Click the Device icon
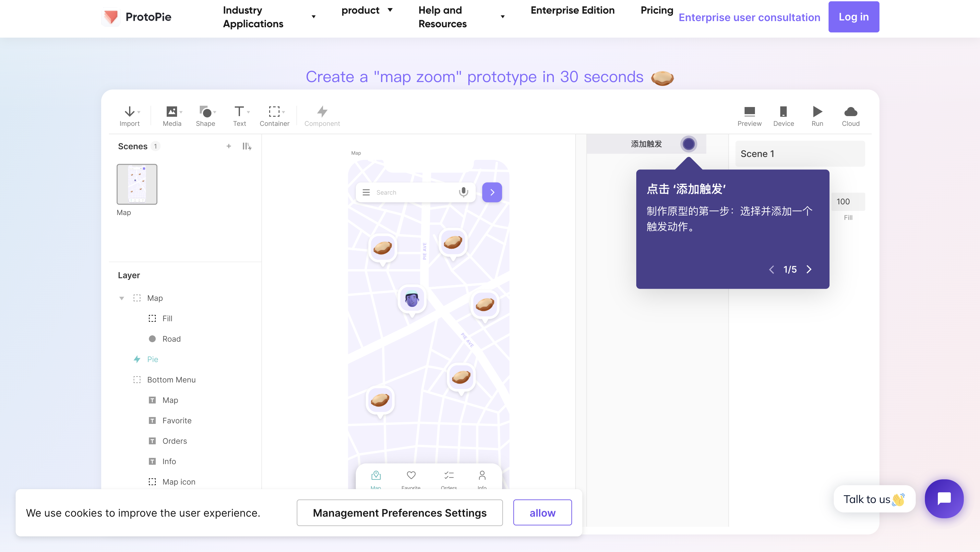The image size is (980, 552). pyautogui.click(x=783, y=112)
